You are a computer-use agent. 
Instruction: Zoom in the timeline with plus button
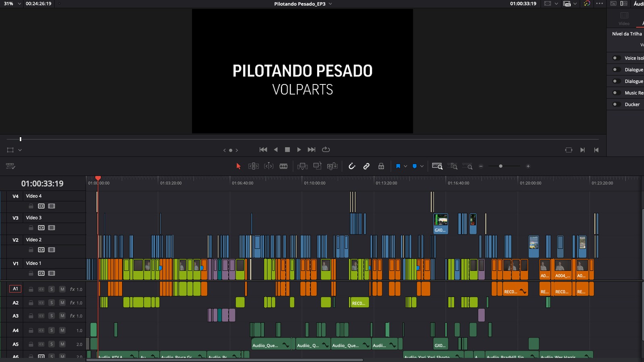pos(528,166)
